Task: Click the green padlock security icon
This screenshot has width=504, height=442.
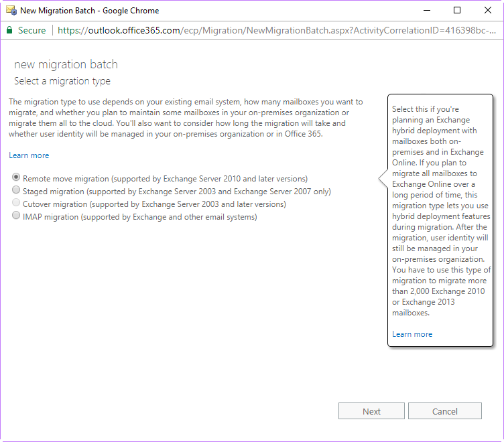Action: tap(9, 30)
